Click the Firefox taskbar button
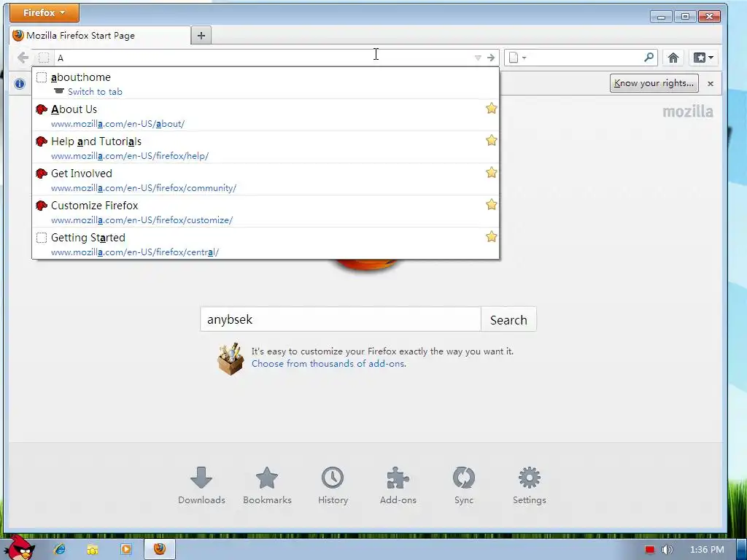 pos(160,549)
